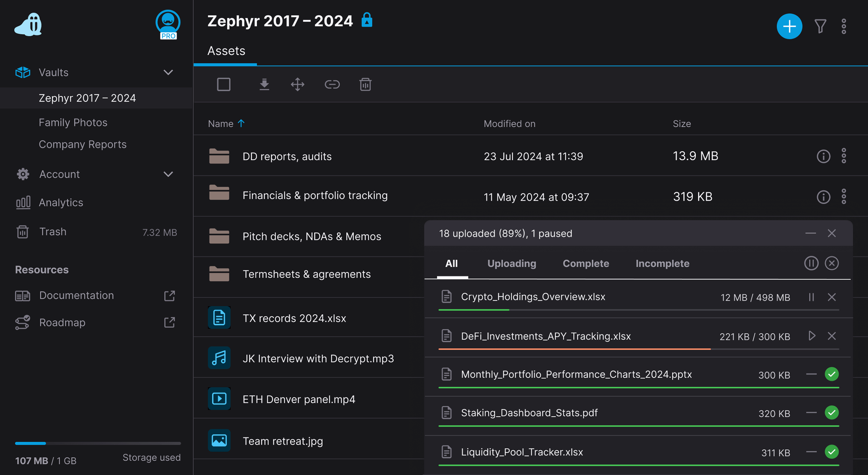Open the Documentation resource link
868x475 pixels.
click(76, 295)
